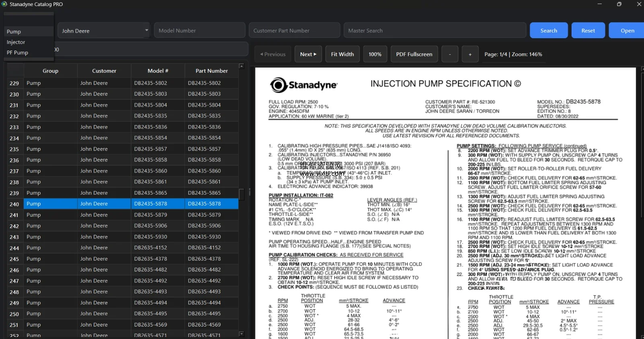Go to the Previous PDF page
The height and width of the screenshot is (339, 644).
tap(273, 54)
